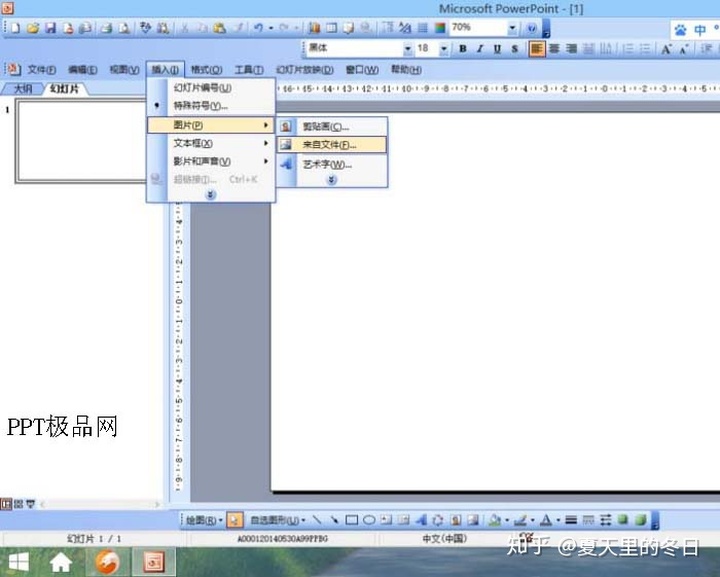This screenshot has width=720, height=577.
Task: Open the 编辑(E) menu
Action: (83, 70)
